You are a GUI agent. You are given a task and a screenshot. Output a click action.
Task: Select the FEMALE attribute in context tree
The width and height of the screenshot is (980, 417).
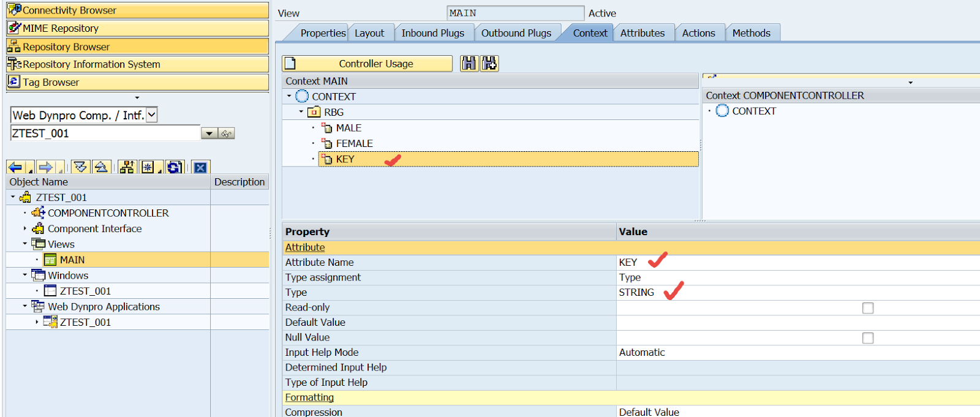[x=354, y=143]
